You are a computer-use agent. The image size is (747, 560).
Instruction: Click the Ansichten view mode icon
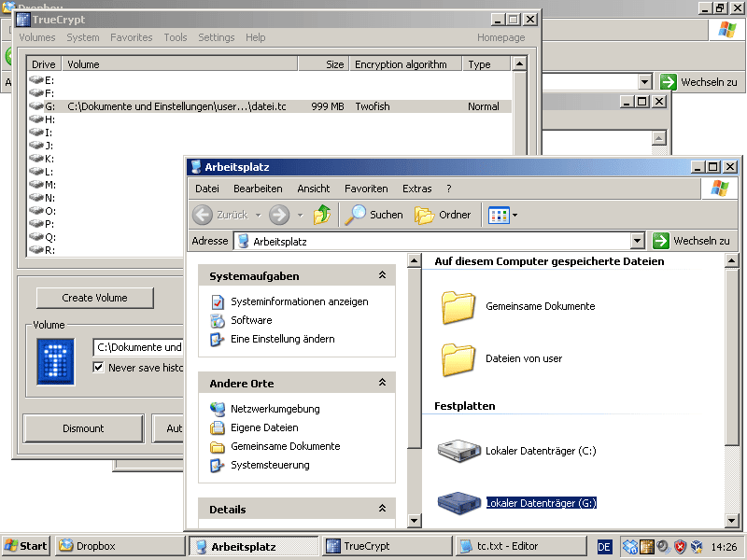[x=499, y=216]
